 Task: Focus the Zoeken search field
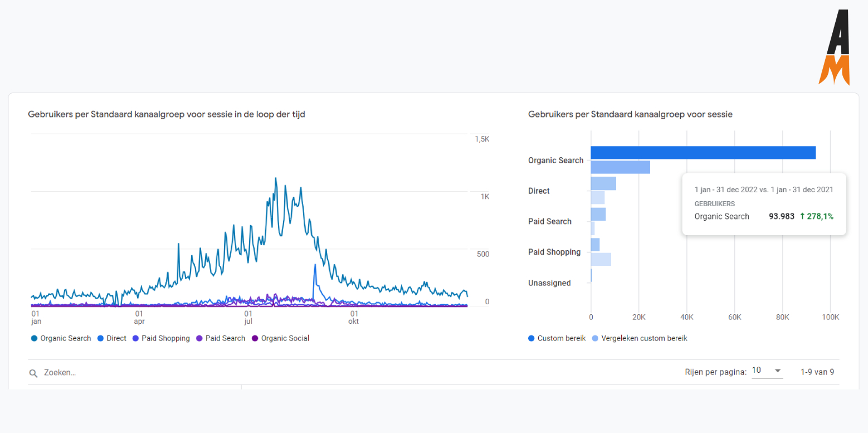(60, 373)
